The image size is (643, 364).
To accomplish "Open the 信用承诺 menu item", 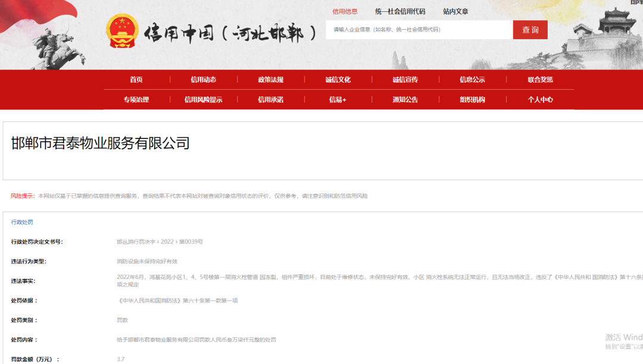I will click(271, 99).
